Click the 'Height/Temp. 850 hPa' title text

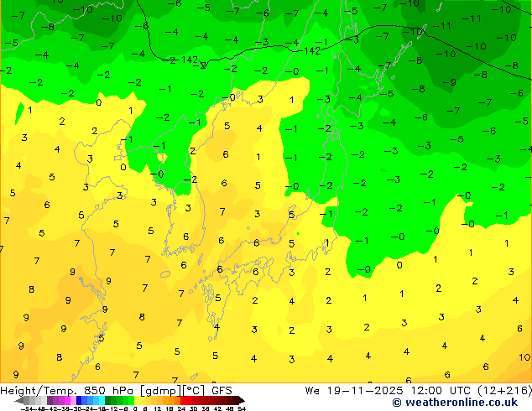pos(67,391)
